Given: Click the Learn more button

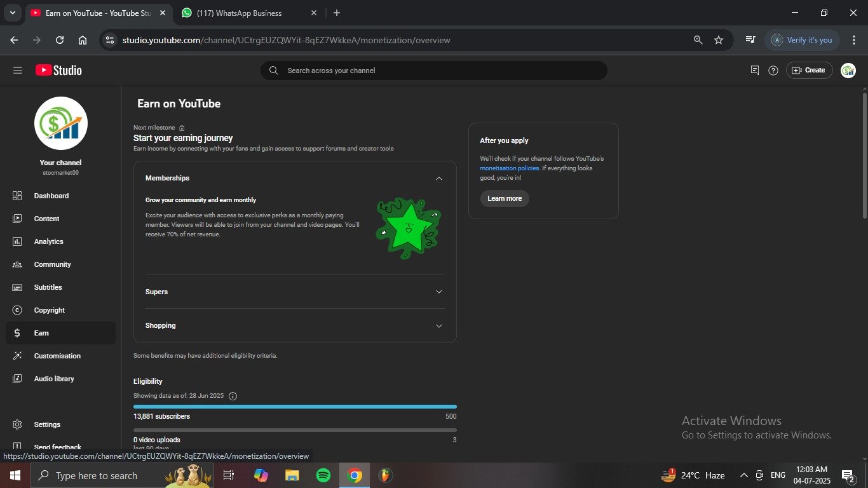Looking at the screenshot, I should [505, 198].
